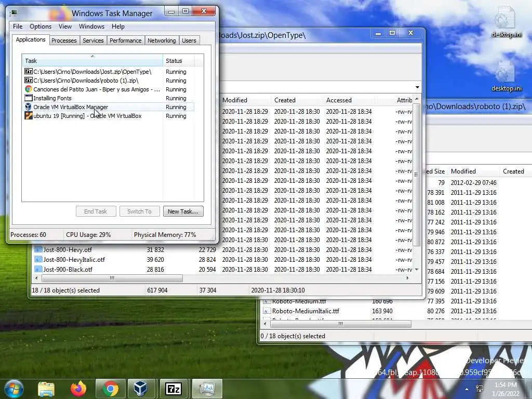Launch Firefox from the taskbar
The image size is (532, 399).
click(78, 389)
